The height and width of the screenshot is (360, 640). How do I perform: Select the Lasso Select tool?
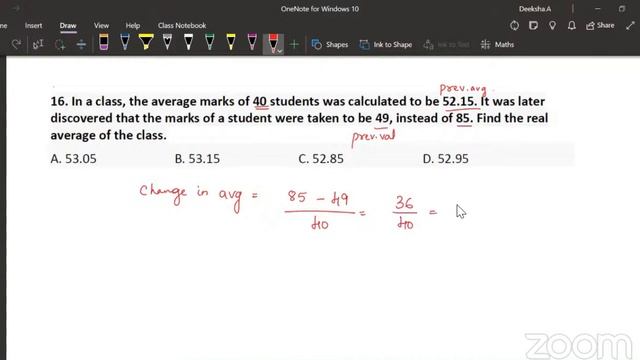tap(60, 44)
